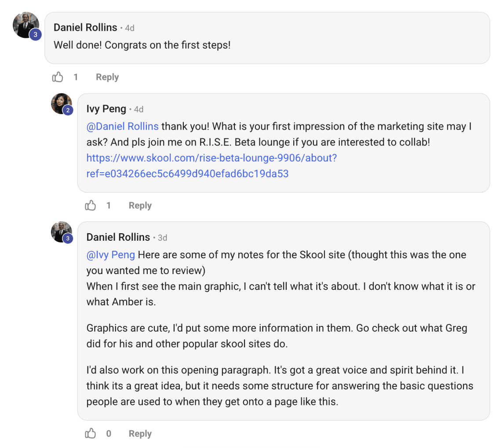
Task: Like Daniel Rollins' congrats comment
Action: [58, 77]
